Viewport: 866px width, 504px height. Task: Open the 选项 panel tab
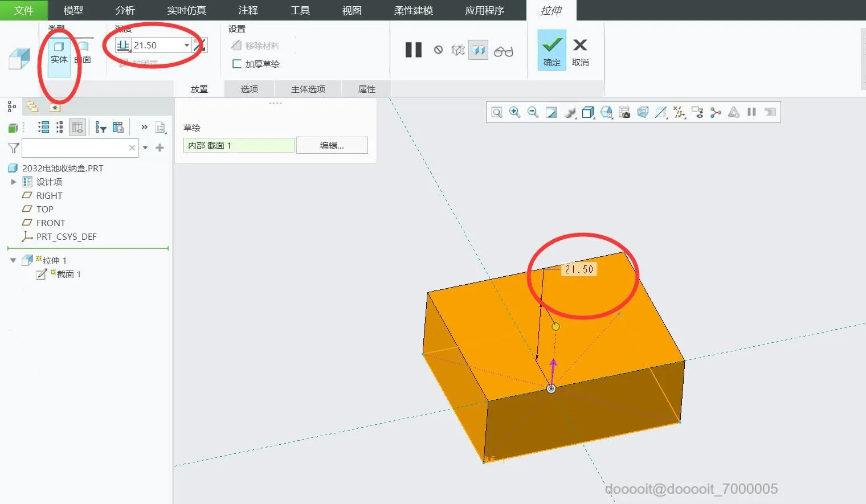click(249, 88)
